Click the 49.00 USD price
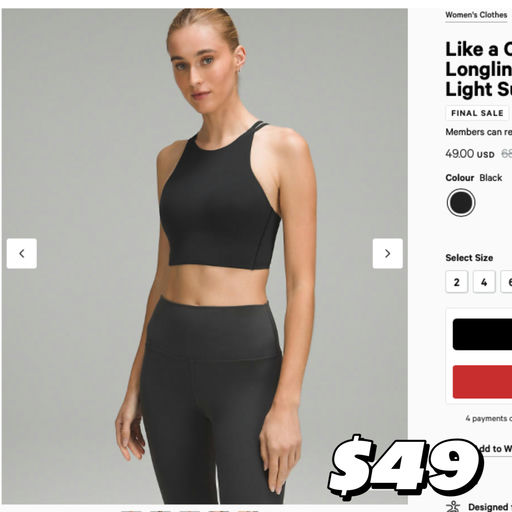Image resolution: width=512 pixels, height=512 pixels. (x=470, y=154)
